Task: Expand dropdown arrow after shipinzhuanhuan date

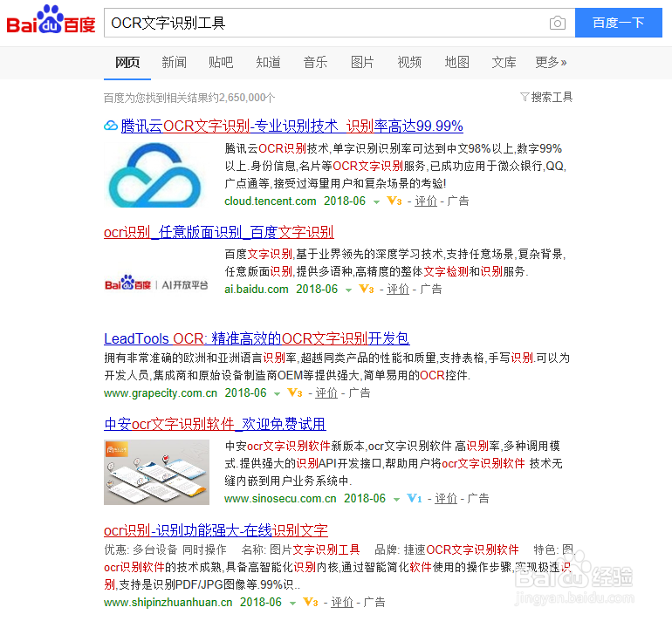Action: tap(292, 603)
